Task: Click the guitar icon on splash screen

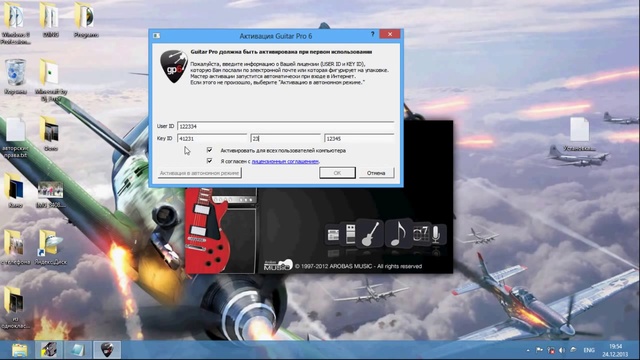Action: coord(370,234)
